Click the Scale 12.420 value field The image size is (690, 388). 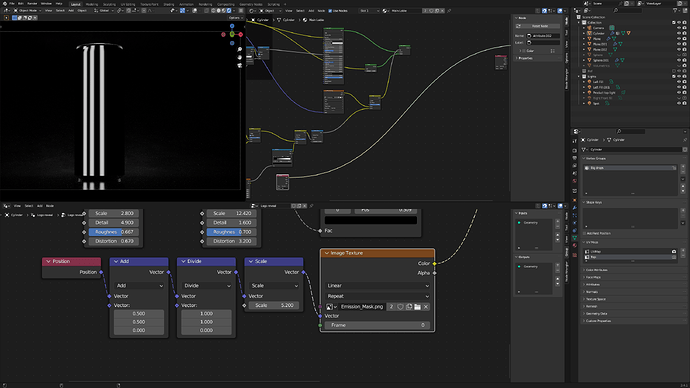pyautogui.click(x=232, y=213)
